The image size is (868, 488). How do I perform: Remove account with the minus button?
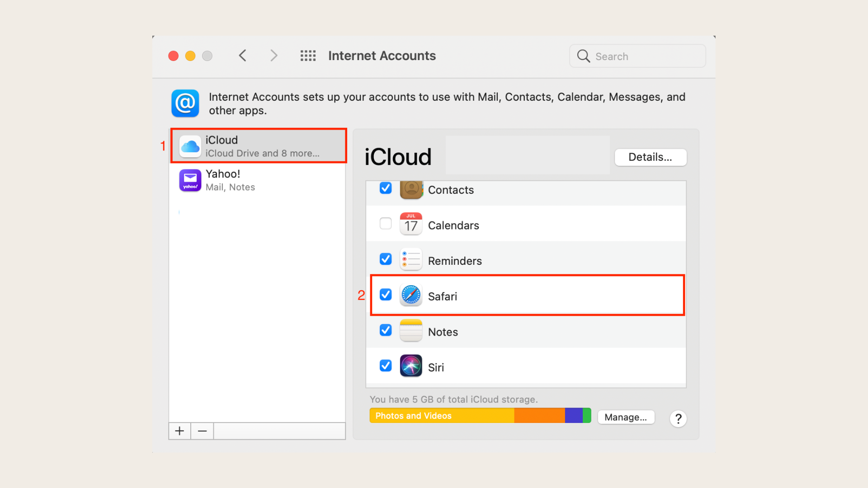click(x=202, y=431)
